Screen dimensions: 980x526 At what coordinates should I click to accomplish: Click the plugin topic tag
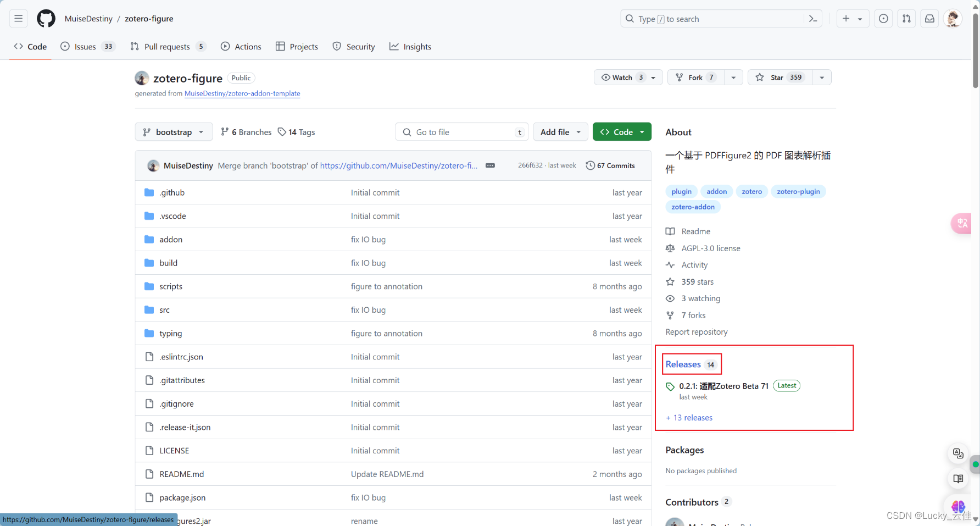[682, 191]
